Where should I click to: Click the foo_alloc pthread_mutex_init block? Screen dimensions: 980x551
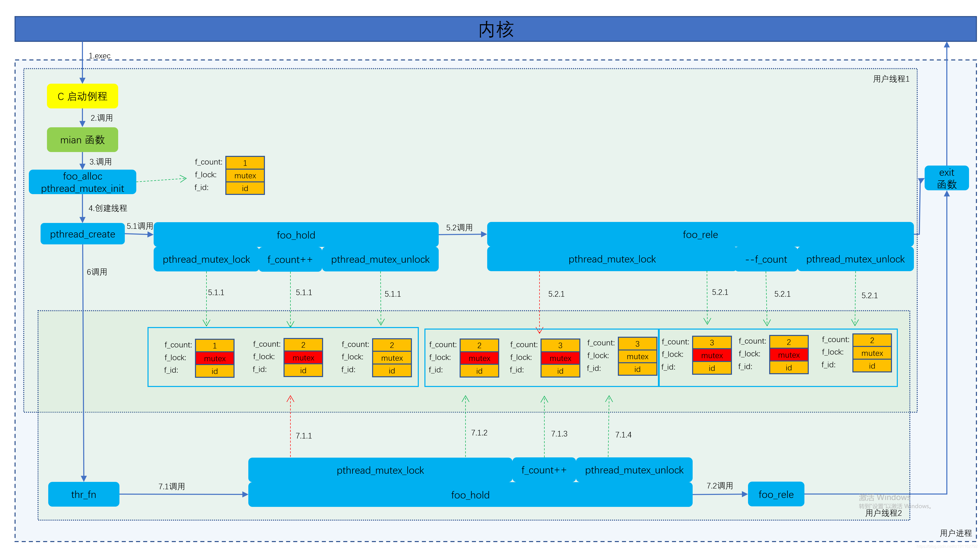pyautogui.click(x=82, y=182)
